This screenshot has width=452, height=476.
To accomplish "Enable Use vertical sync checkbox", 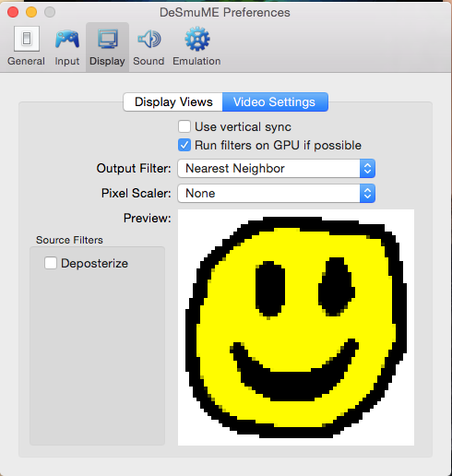I will pos(184,126).
